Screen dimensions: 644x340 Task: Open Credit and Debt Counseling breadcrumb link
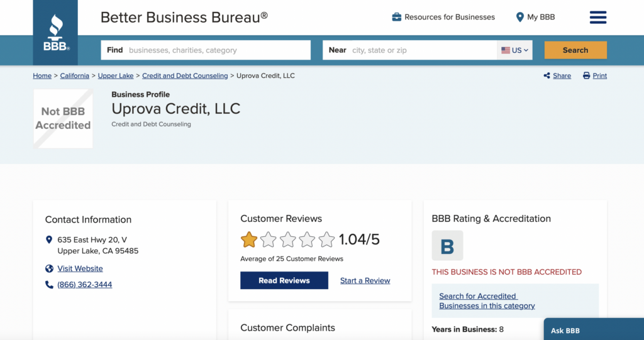click(185, 75)
